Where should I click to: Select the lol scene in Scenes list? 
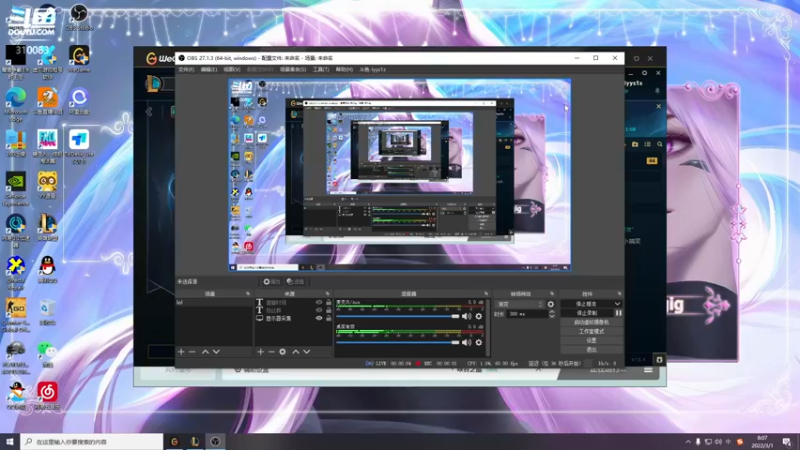tap(213, 303)
